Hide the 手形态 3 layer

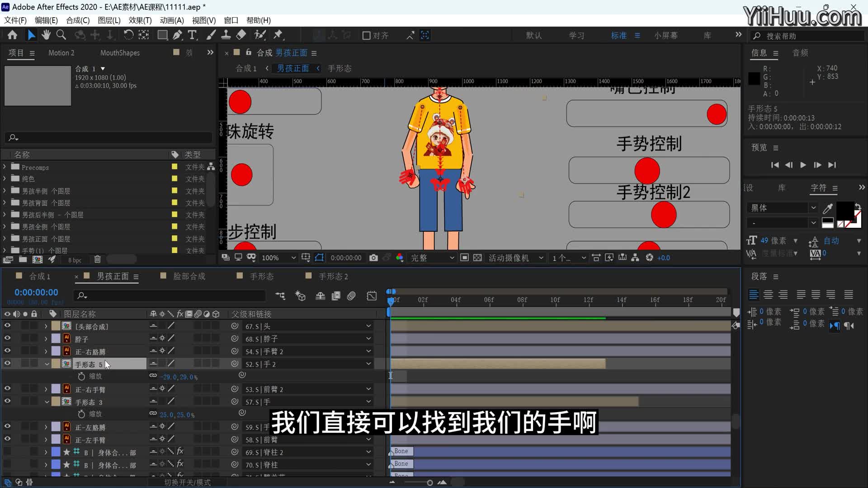pyautogui.click(x=7, y=401)
